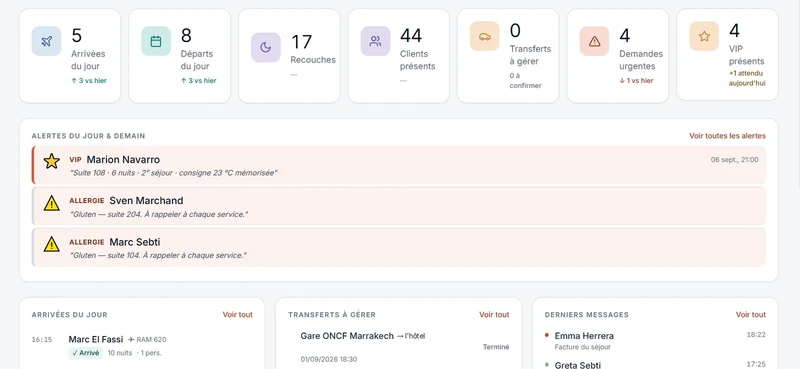Open Voir tout in Transferts à gérer panel
800x369 pixels.
tap(494, 314)
